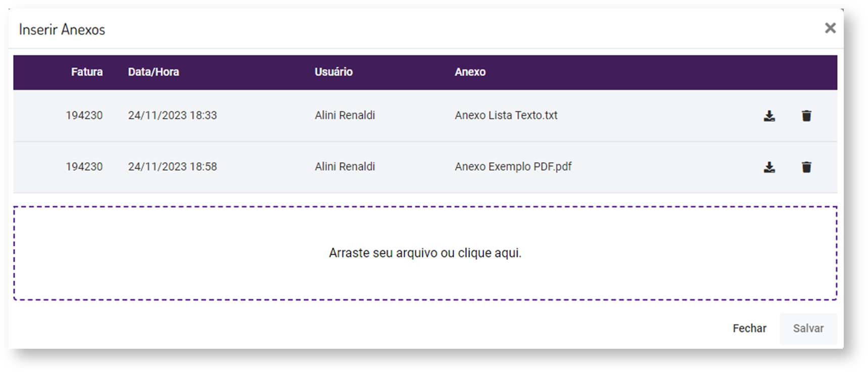Viewport: 868px width, 373px height.
Task: Click the Anexo column header
Action: (470, 72)
